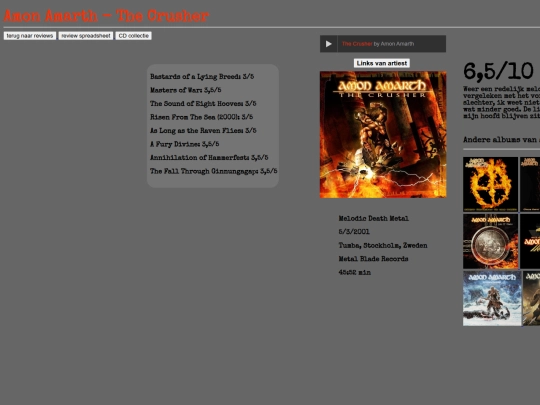
Task: Open the thumbnail right of the snowy cover
Action: (x=531, y=298)
